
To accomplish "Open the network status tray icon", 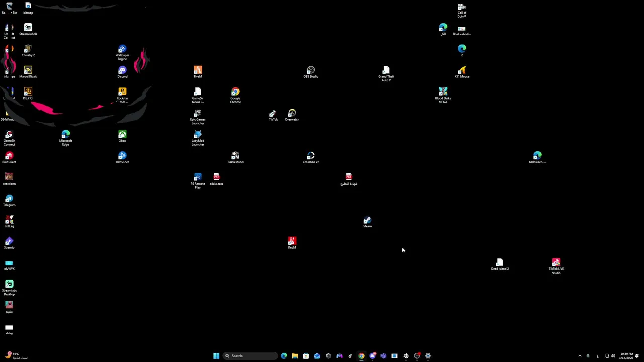I will 607,356.
